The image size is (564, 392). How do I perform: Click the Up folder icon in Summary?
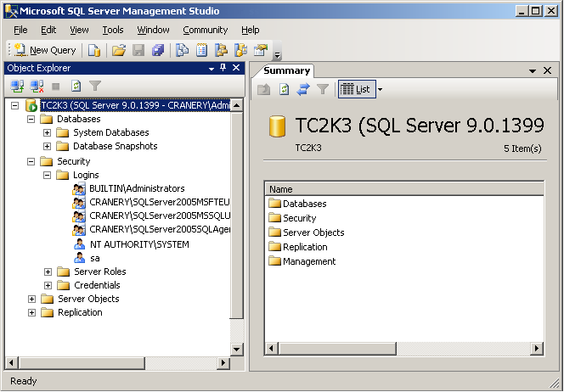click(x=263, y=89)
